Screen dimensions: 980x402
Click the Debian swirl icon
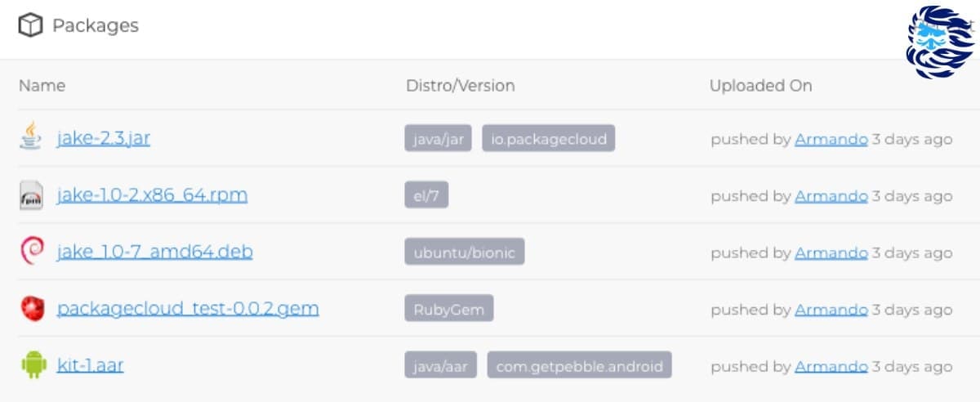coord(31,251)
